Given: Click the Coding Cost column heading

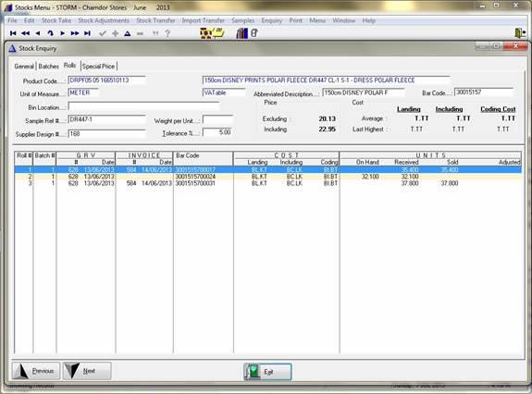Looking at the screenshot, I should (x=498, y=109).
